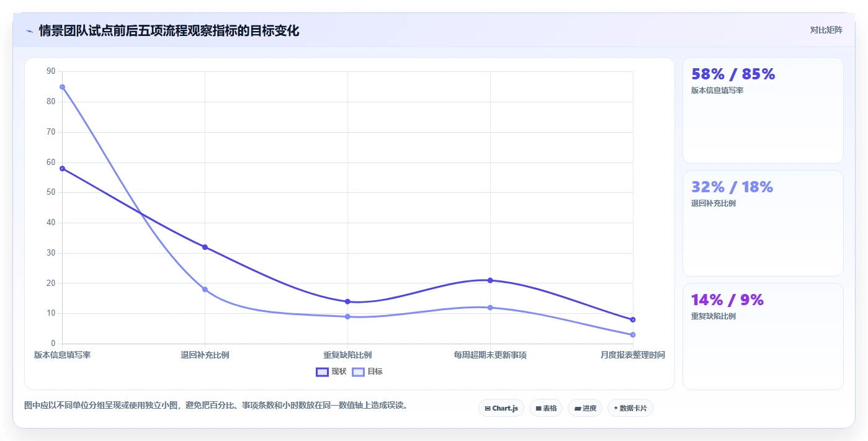Click the chart title 情景团队试点前后五项流程观察指标的目标变化

pyautogui.click(x=169, y=31)
